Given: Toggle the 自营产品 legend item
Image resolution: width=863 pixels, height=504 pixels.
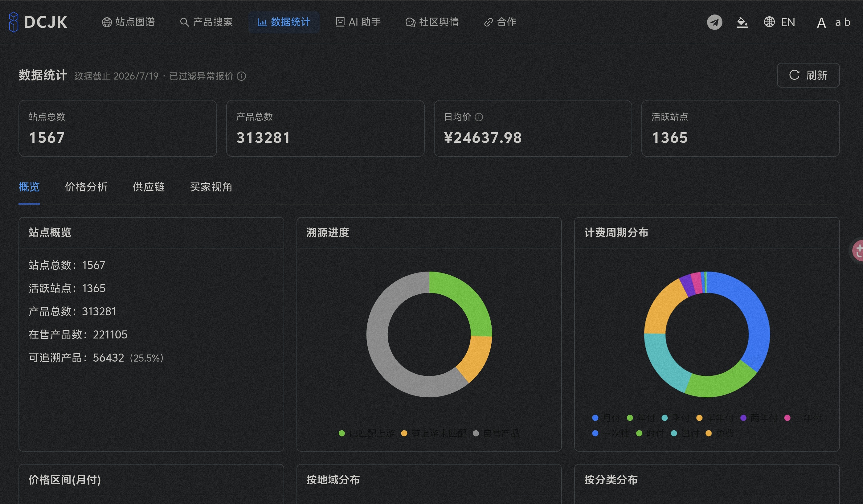Looking at the screenshot, I should (x=496, y=433).
